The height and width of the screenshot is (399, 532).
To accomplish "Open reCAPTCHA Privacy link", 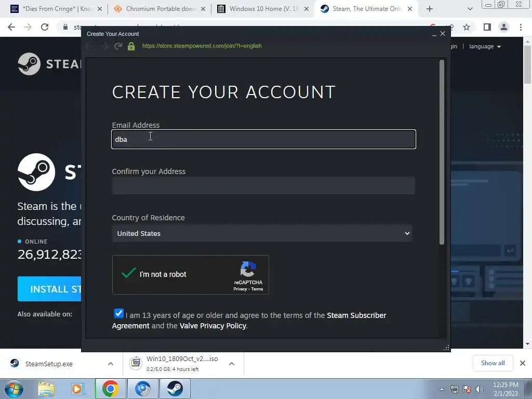I will point(240,289).
